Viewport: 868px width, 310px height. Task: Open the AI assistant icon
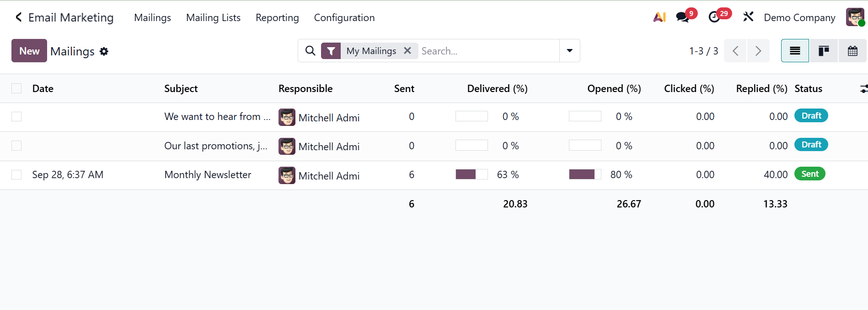coord(659,17)
